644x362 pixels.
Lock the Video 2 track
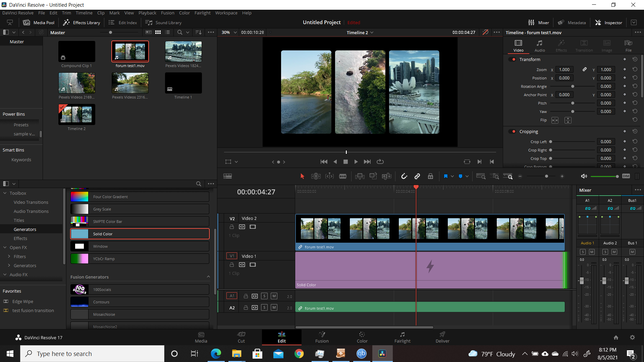point(231,227)
